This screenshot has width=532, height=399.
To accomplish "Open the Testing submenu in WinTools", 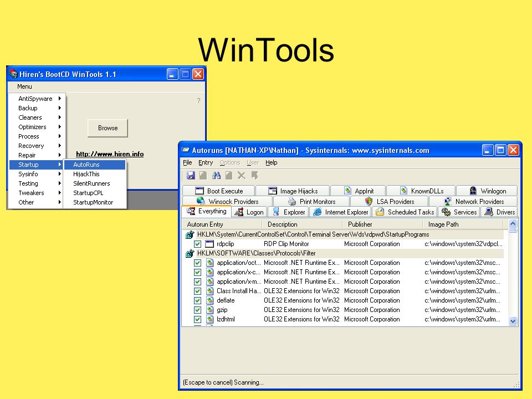I will (37, 183).
